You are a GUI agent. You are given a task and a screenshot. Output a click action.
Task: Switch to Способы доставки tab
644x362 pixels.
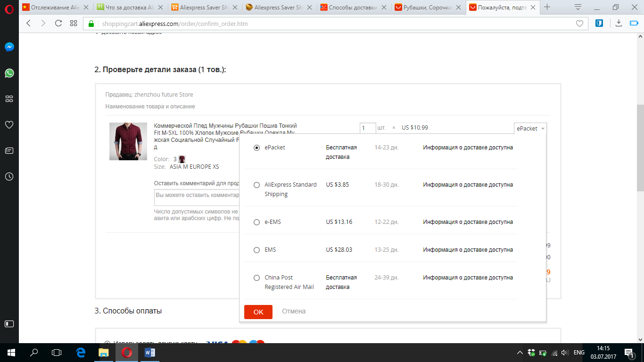[354, 7]
